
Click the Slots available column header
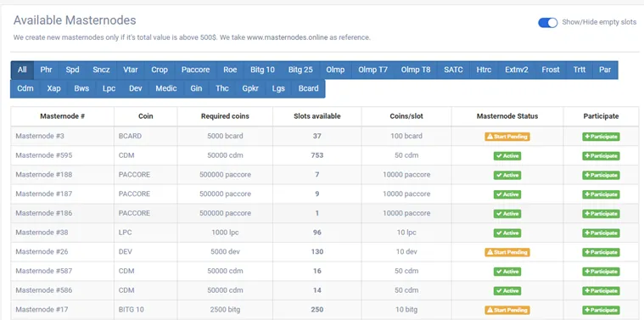(317, 116)
